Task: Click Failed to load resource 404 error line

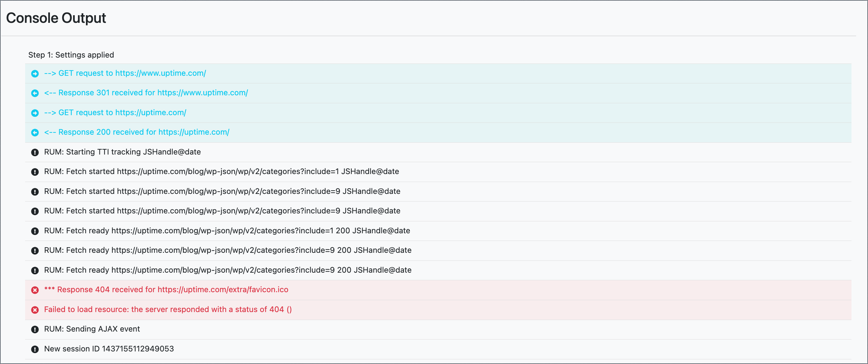Action: tap(438, 310)
